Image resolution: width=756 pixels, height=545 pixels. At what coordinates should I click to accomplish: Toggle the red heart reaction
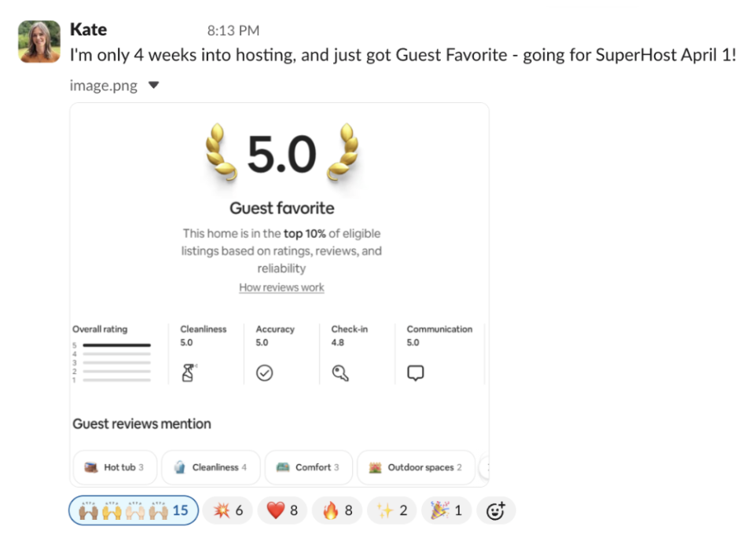click(283, 510)
